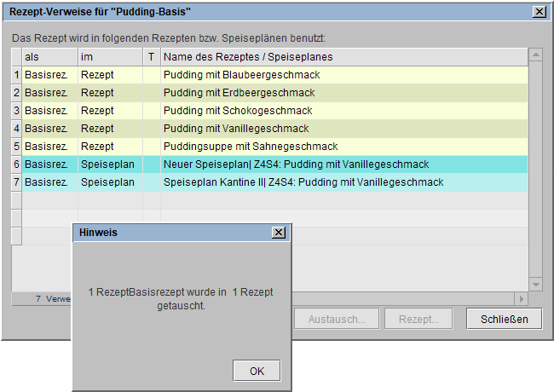Sort by the 'im' column header
The height and width of the screenshot is (392, 554).
(109, 56)
